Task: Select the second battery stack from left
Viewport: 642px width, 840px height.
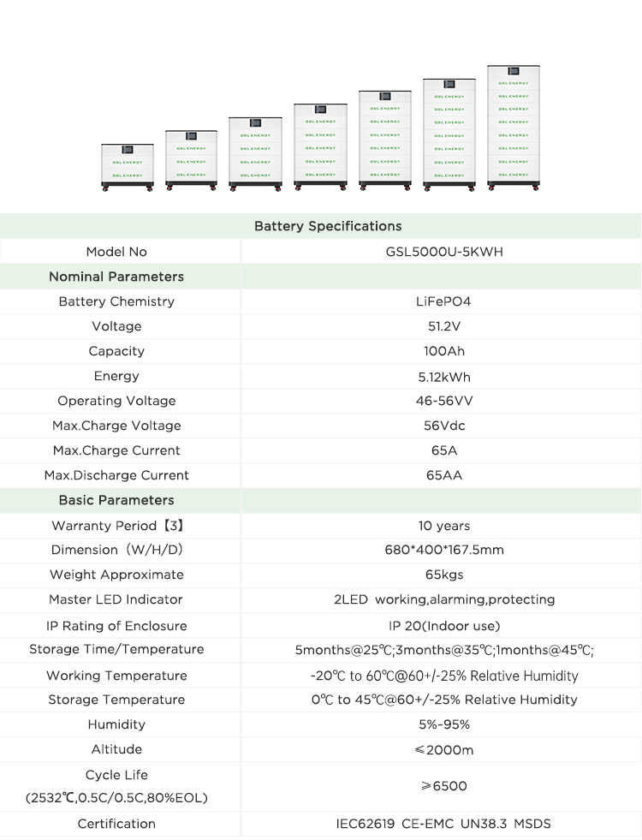Action: point(191,160)
